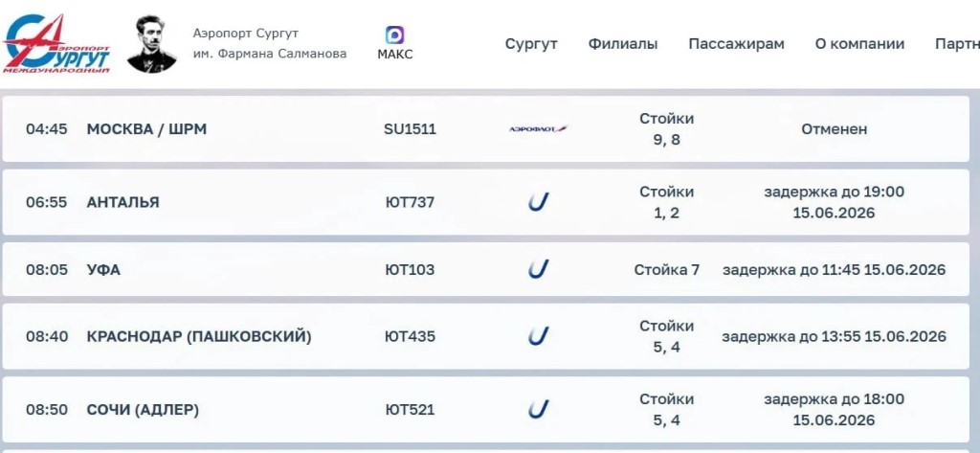Click flight number ЮТ103
This screenshot has width=980, height=453.
click(x=410, y=270)
